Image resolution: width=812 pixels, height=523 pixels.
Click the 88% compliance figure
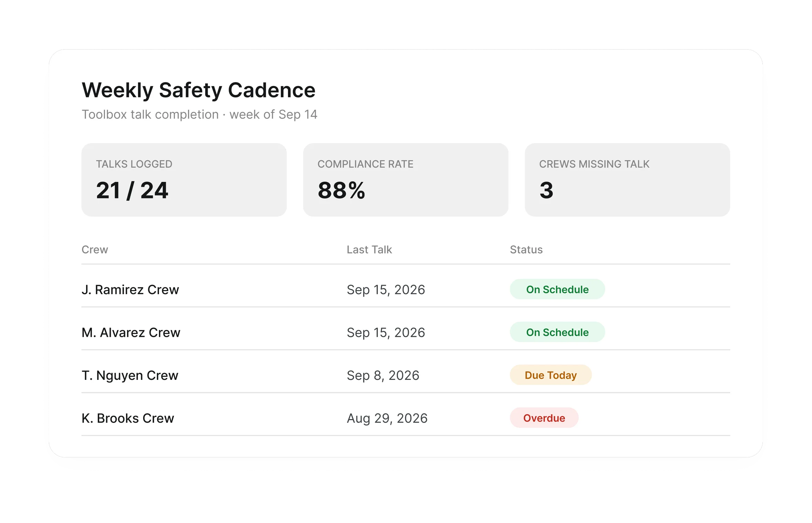click(x=341, y=190)
